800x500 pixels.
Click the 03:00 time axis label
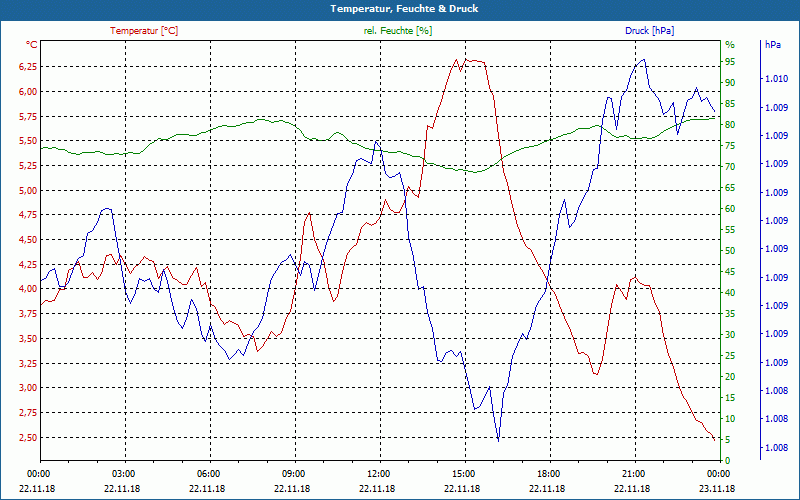coord(123,473)
